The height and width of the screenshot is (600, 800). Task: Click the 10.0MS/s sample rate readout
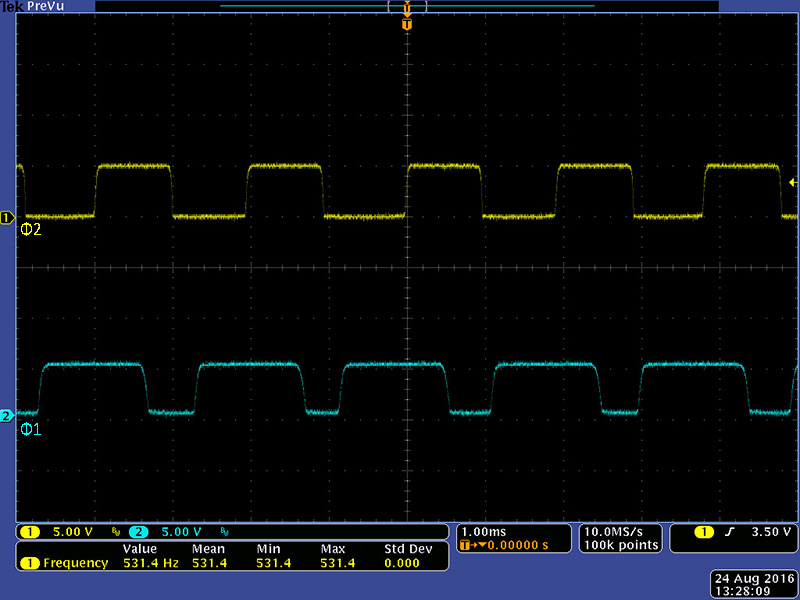[618, 531]
